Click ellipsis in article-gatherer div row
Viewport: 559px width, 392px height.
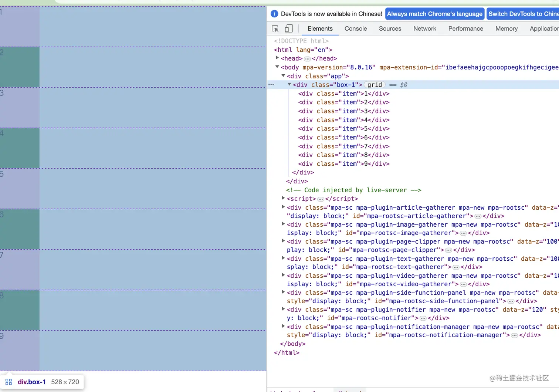point(478,216)
